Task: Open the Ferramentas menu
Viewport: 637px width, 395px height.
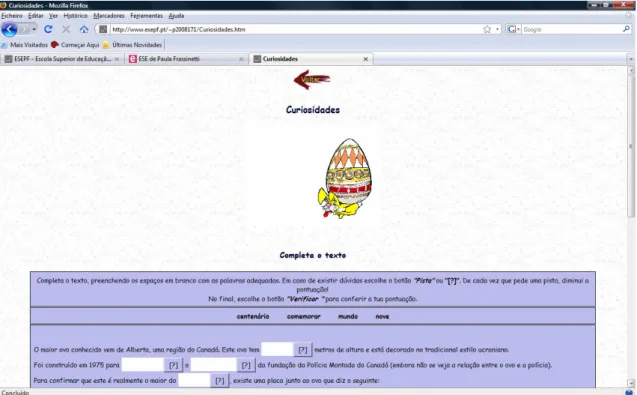Action: 146,15
